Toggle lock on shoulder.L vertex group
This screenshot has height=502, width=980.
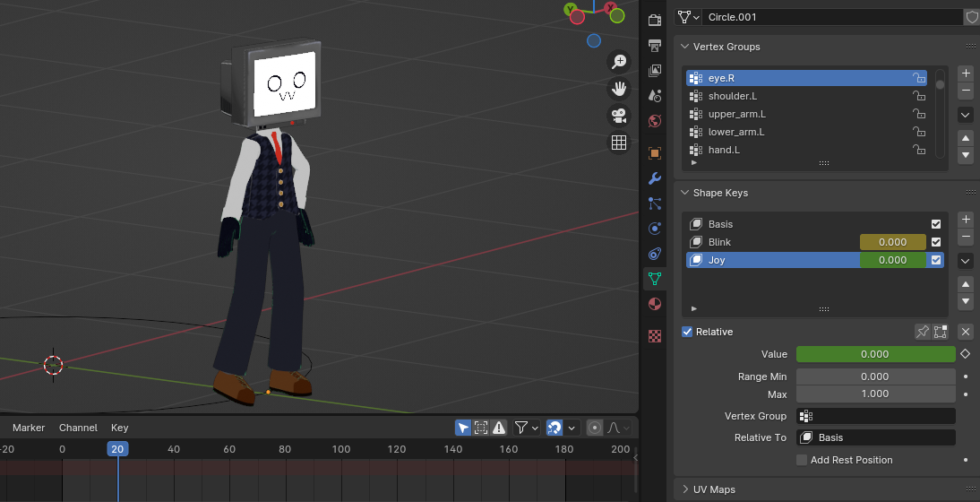click(919, 96)
